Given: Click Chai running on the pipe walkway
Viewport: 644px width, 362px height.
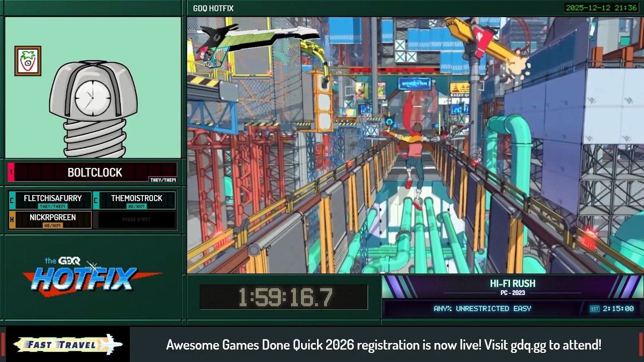Looking at the screenshot, I should point(416,161).
